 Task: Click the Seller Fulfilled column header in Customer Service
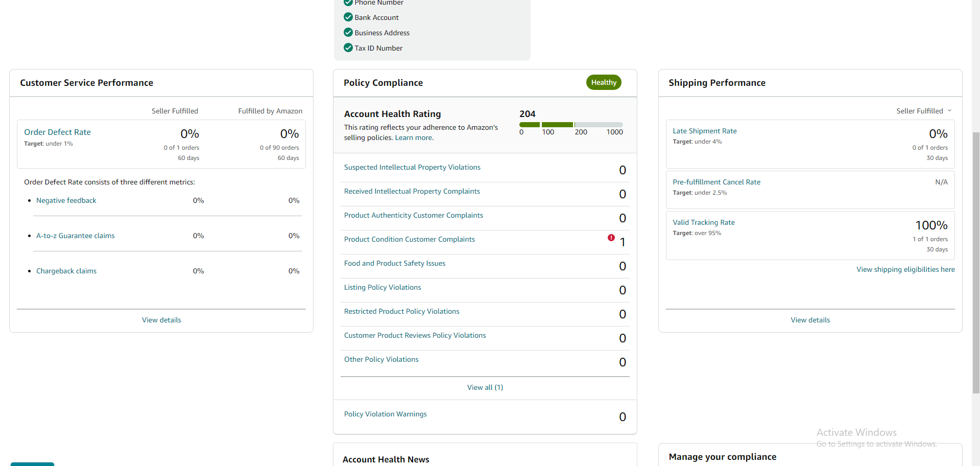click(175, 111)
